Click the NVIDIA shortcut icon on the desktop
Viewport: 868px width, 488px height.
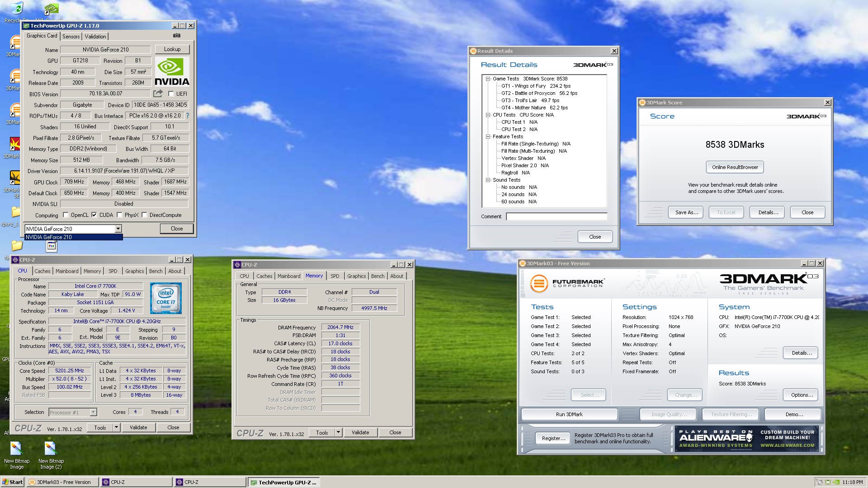[51, 9]
